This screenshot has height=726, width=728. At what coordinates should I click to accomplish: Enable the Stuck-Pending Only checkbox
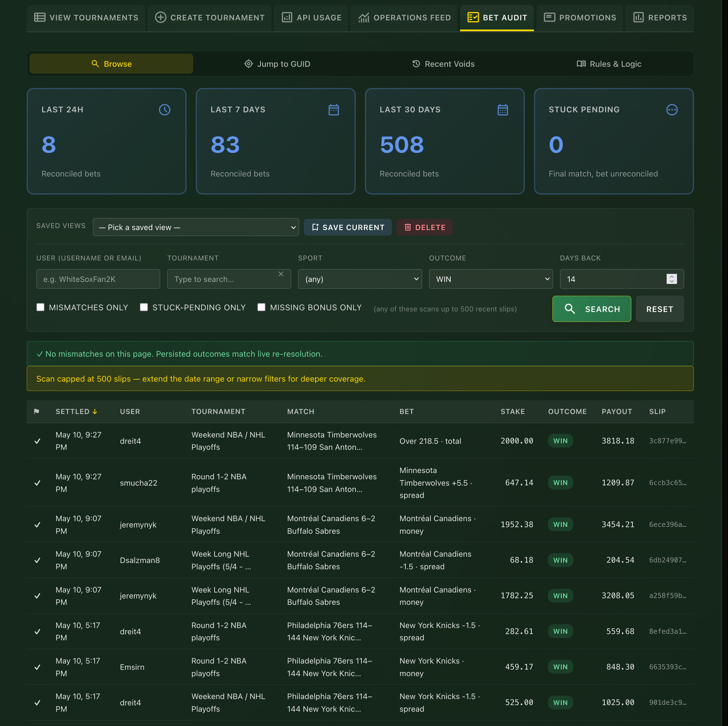(144, 307)
